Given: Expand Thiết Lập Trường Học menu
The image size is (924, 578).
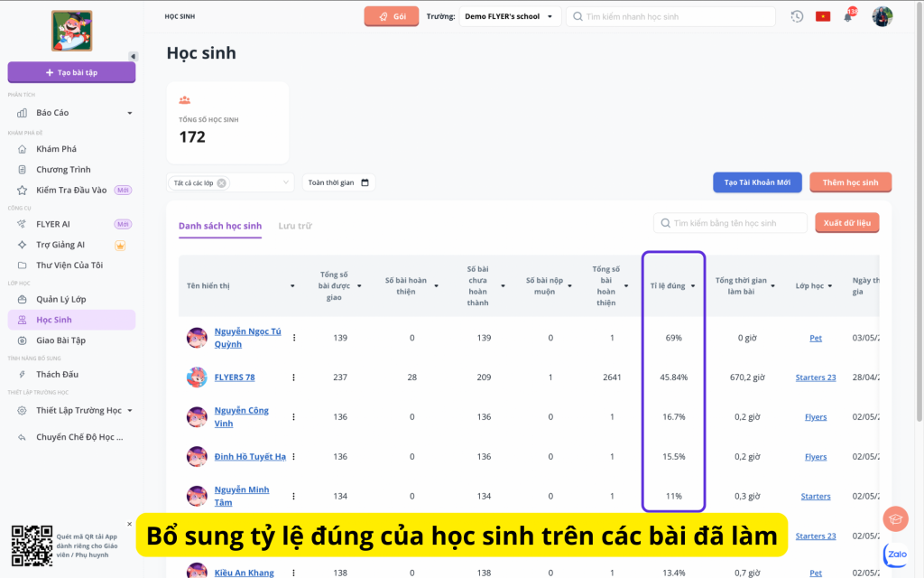Looking at the screenshot, I should [129, 410].
